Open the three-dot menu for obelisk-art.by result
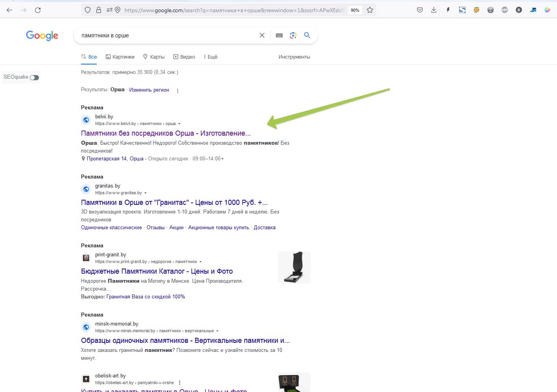 [180, 383]
